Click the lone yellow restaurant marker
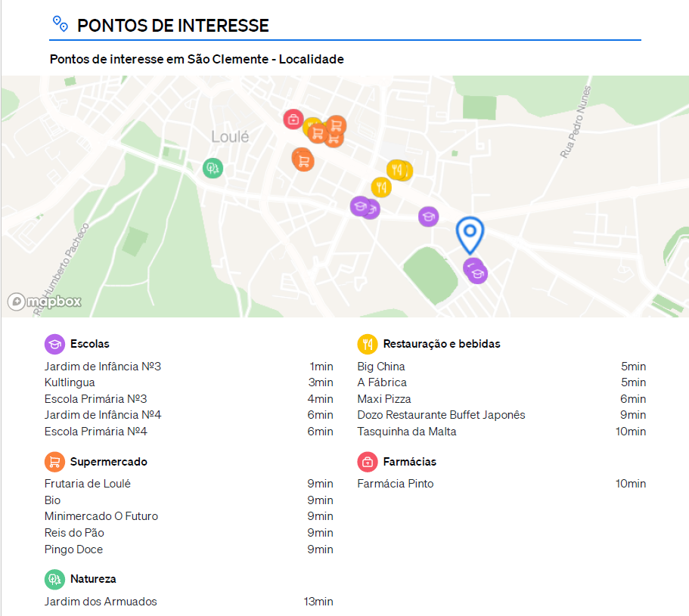Image resolution: width=689 pixels, height=616 pixels. click(380, 187)
